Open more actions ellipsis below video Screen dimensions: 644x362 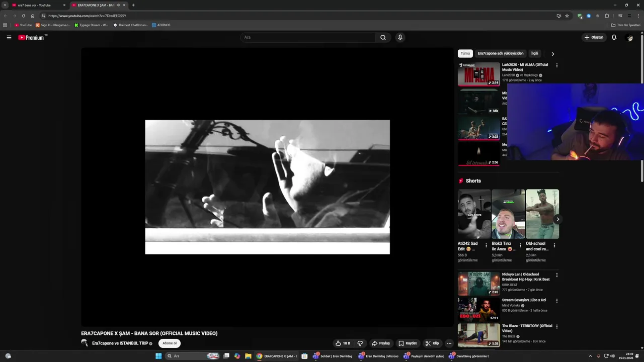449,343
